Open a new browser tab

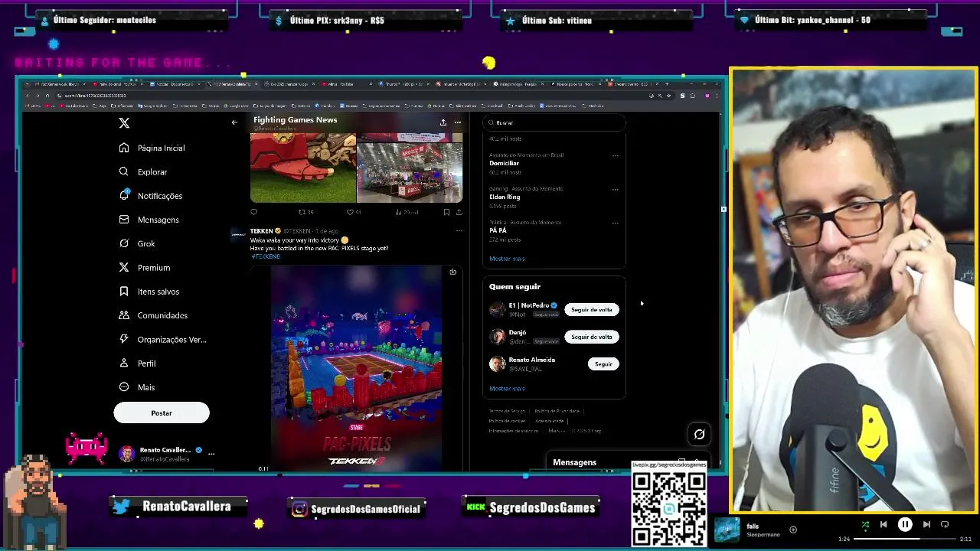pyautogui.click(x=667, y=83)
